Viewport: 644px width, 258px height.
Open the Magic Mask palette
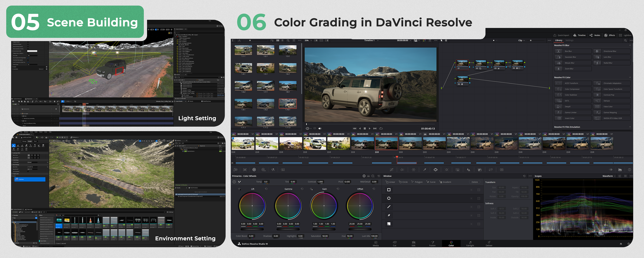(x=458, y=170)
